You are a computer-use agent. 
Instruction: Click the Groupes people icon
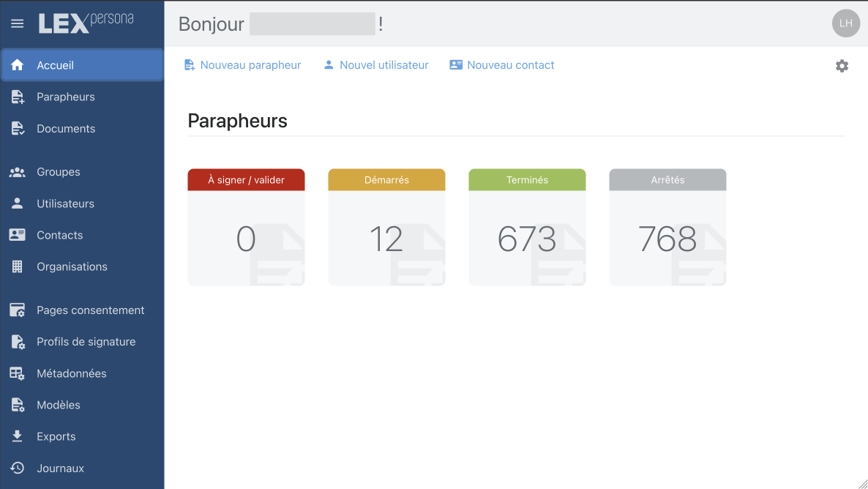coord(18,171)
